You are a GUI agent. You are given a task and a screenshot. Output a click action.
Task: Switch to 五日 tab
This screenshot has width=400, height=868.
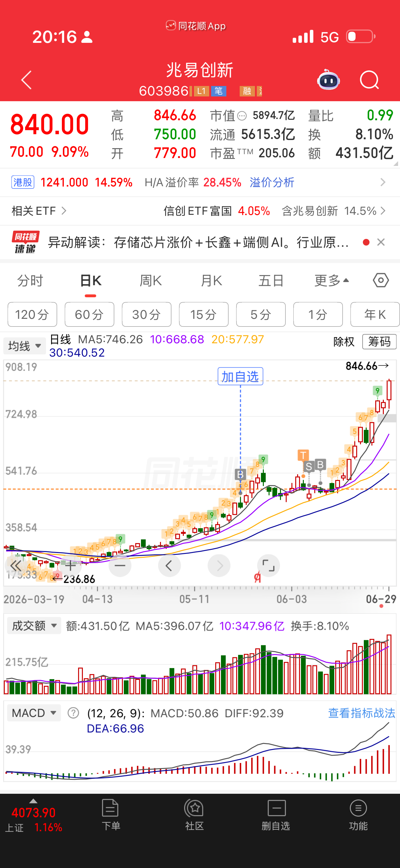(x=271, y=280)
